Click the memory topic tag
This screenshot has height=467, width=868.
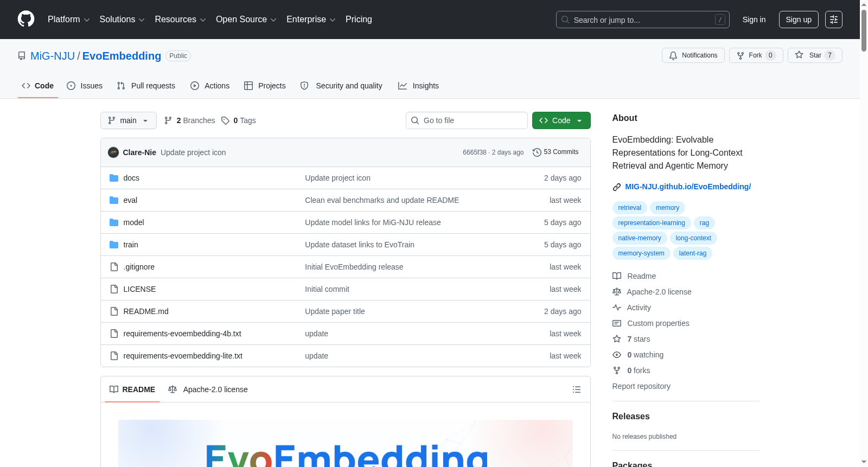(667, 208)
